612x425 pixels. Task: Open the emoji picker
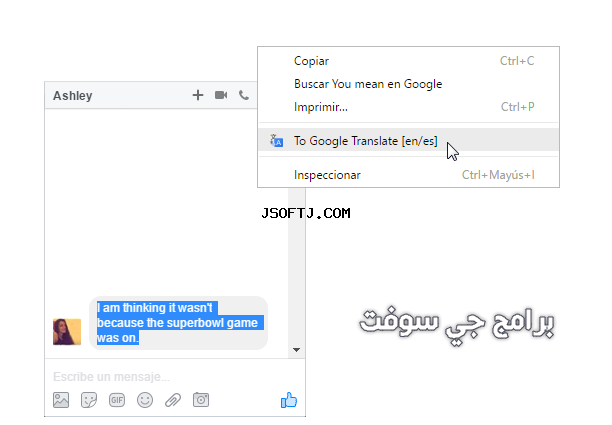pos(145,400)
